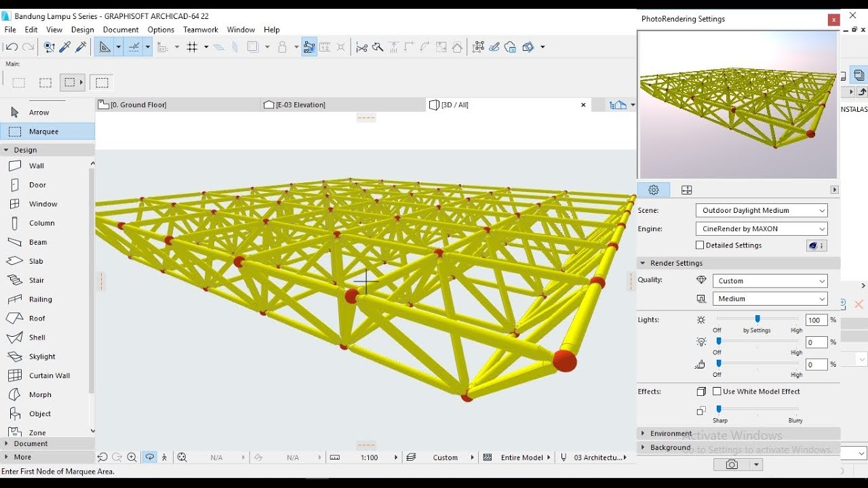Select the Arrow tool in the toolbox
Viewport: 868px width, 488px height.
click(x=39, y=113)
